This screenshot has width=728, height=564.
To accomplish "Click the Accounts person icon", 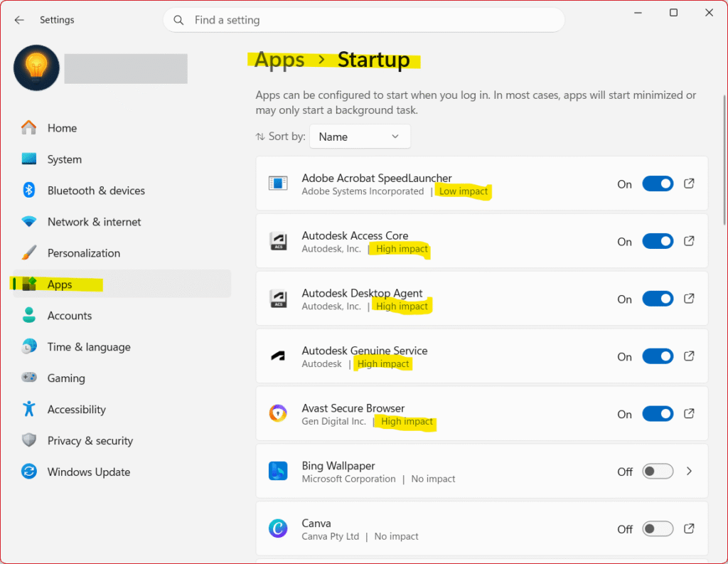I will (28, 315).
